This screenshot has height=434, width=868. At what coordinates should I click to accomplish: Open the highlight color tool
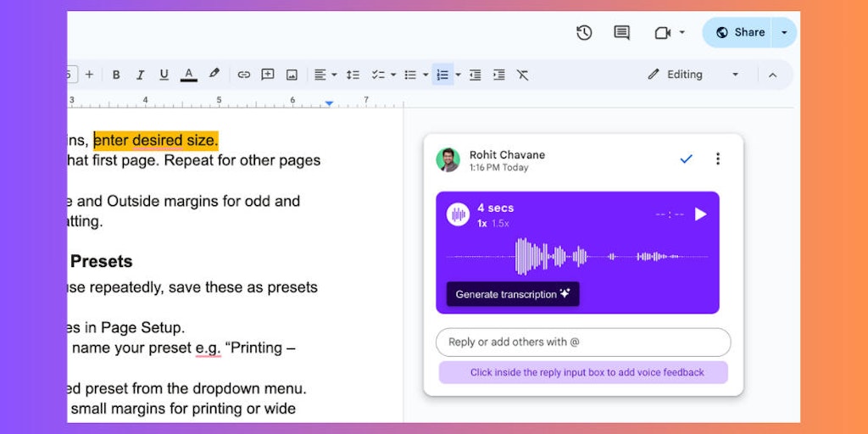(214, 75)
